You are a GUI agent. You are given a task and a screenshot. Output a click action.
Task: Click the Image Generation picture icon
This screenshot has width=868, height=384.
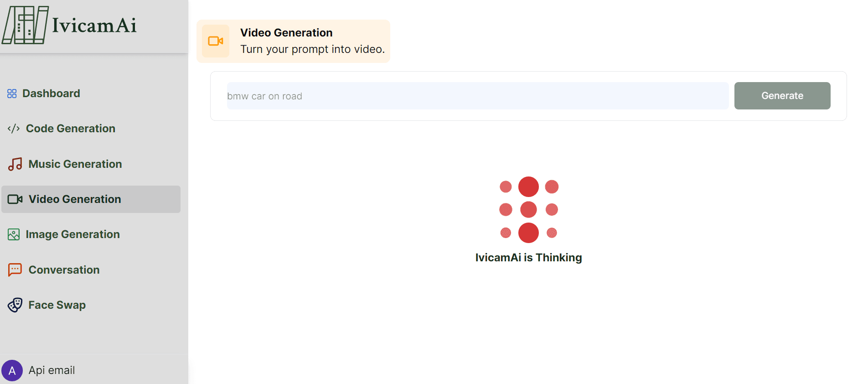[x=14, y=234]
